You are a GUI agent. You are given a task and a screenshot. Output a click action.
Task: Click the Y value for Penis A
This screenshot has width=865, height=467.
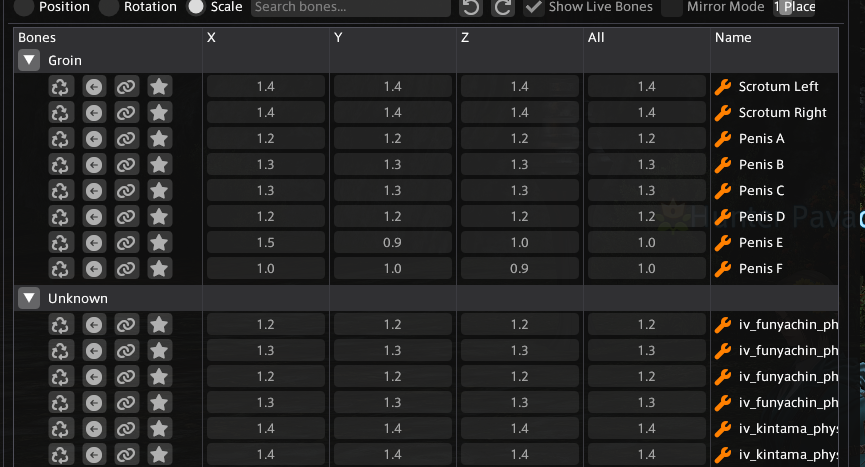click(393, 138)
